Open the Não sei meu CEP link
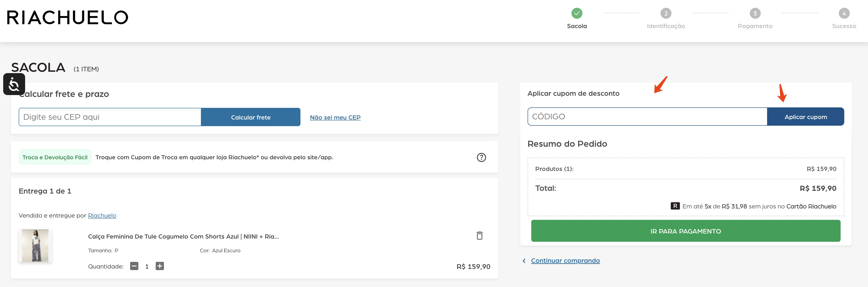This screenshot has height=287, width=868. click(x=335, y=117)
